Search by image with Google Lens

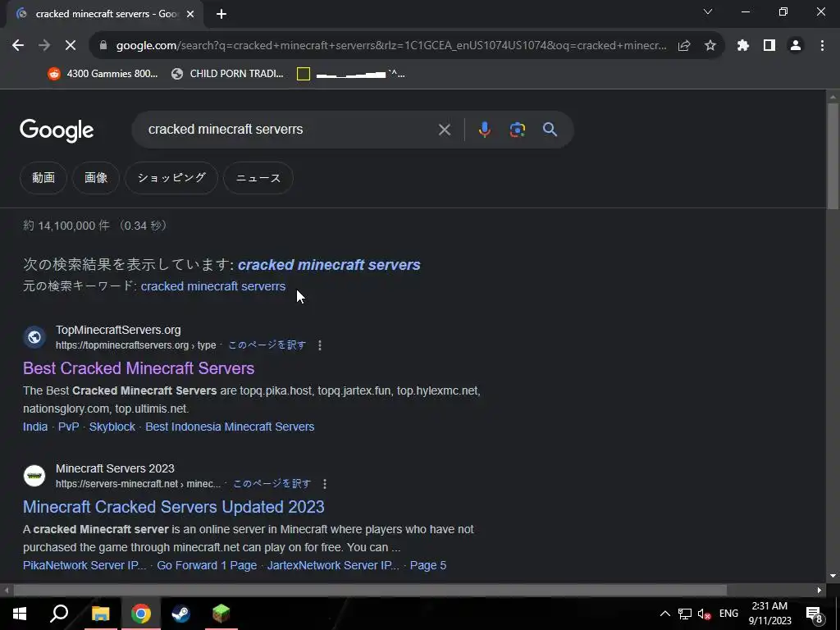click(518, 130)
